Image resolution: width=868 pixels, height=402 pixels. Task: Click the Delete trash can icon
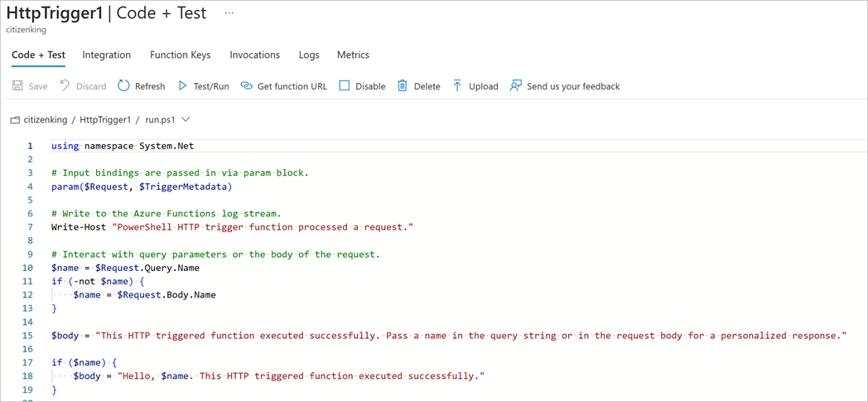pos(403,86)
